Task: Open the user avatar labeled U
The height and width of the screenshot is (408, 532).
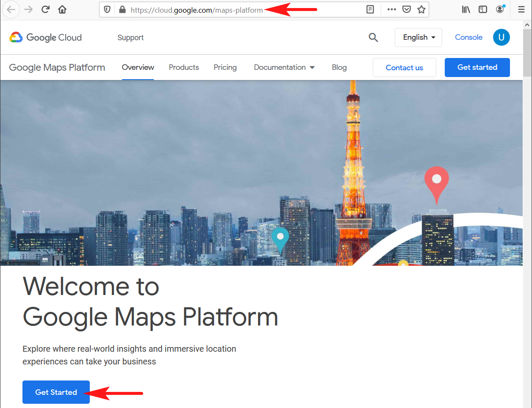Action: point(501,37)
